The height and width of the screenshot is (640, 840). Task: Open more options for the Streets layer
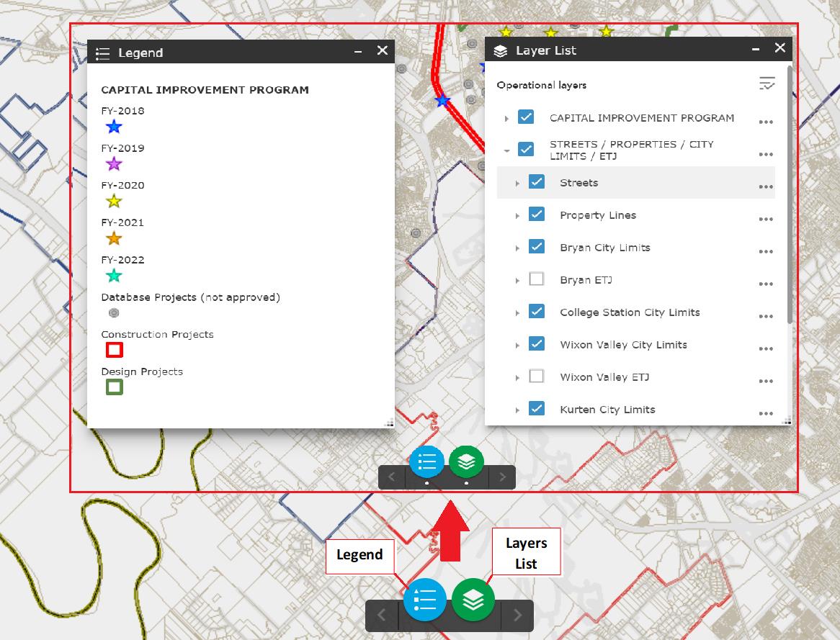pos(766,186)
